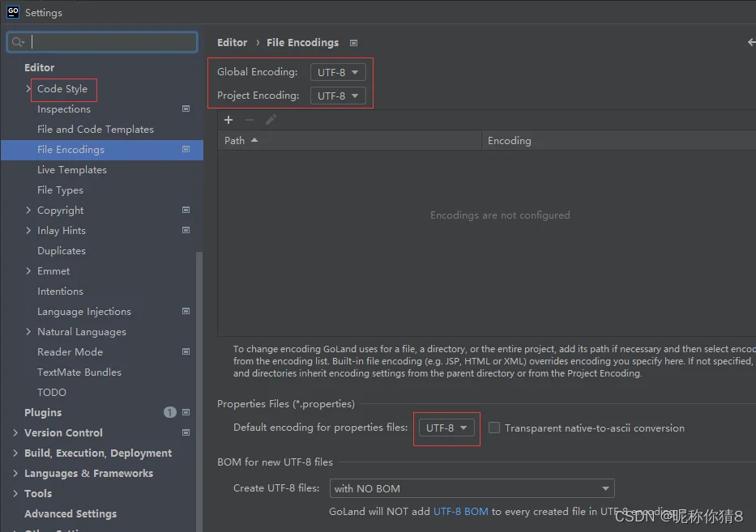Expand the Version Control section

point(15,432)
